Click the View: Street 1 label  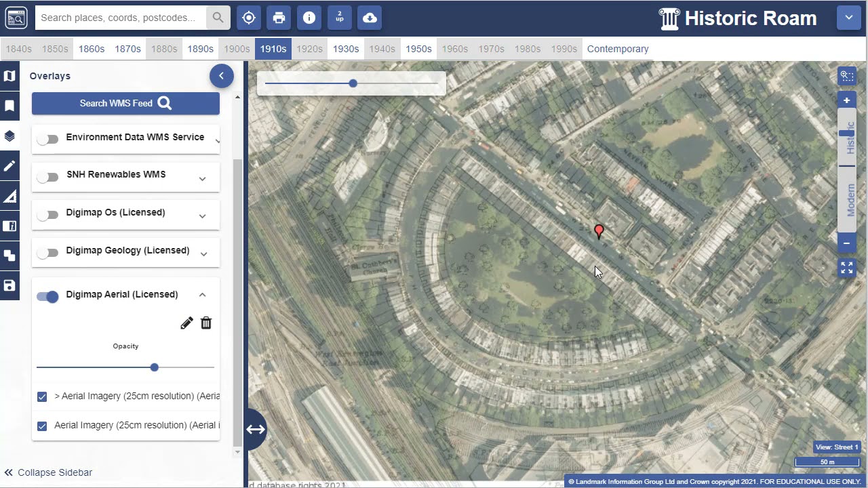[x=837, y=447]
